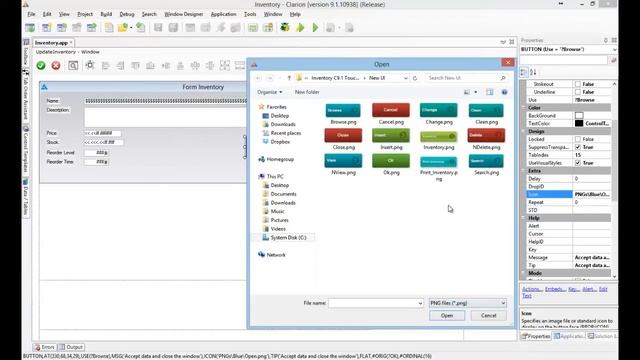Toggle the UseVisualStyles True checkbox

tap(578, 163)
